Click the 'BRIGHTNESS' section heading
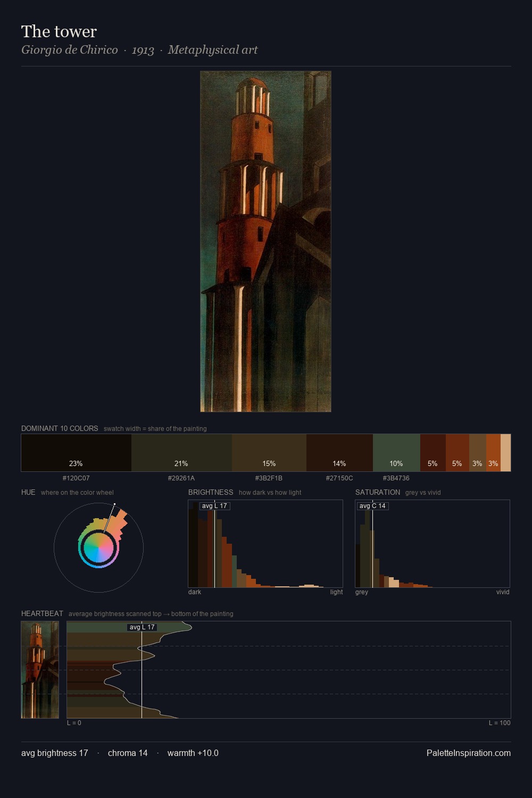The width and height of the screenshot is (532, 798). 211,492
